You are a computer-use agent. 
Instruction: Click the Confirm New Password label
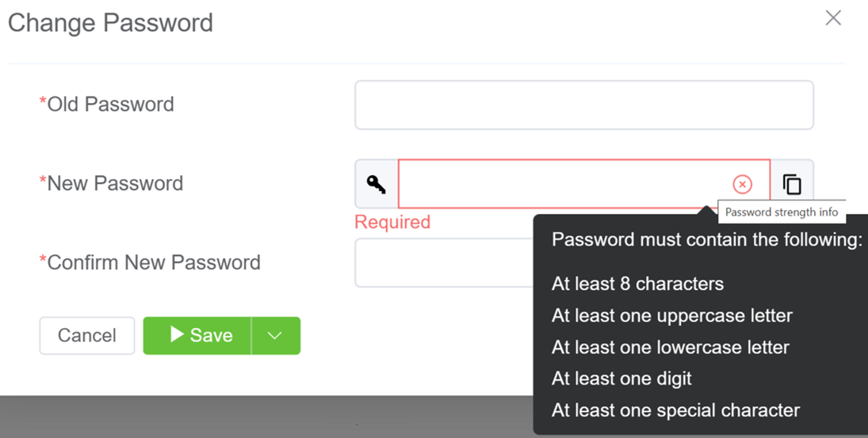point(153,263)
